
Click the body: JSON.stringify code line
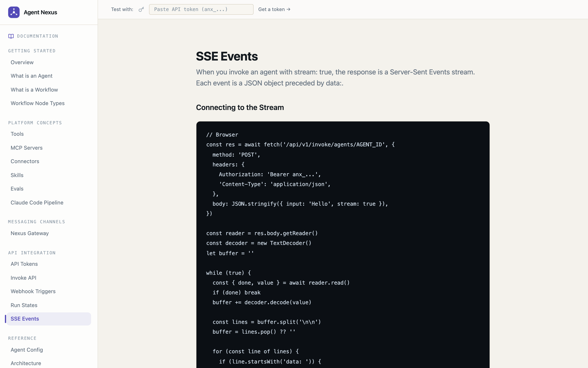click(300, 204)
